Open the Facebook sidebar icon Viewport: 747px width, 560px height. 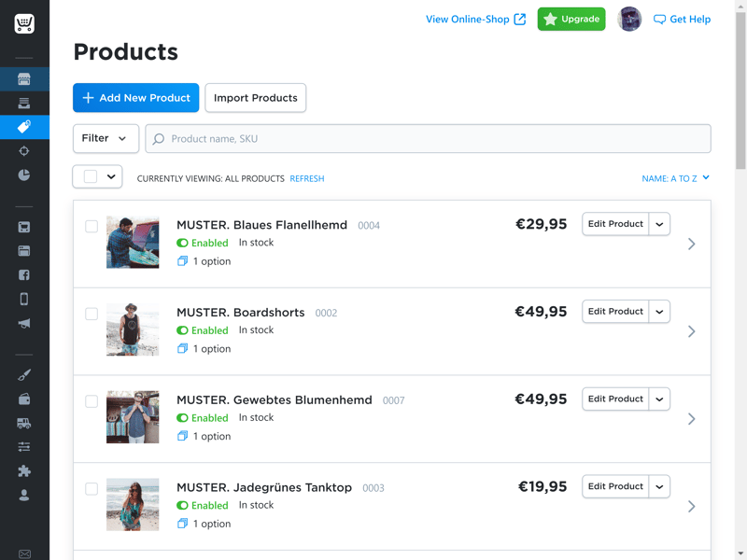[x=24, y=274]
